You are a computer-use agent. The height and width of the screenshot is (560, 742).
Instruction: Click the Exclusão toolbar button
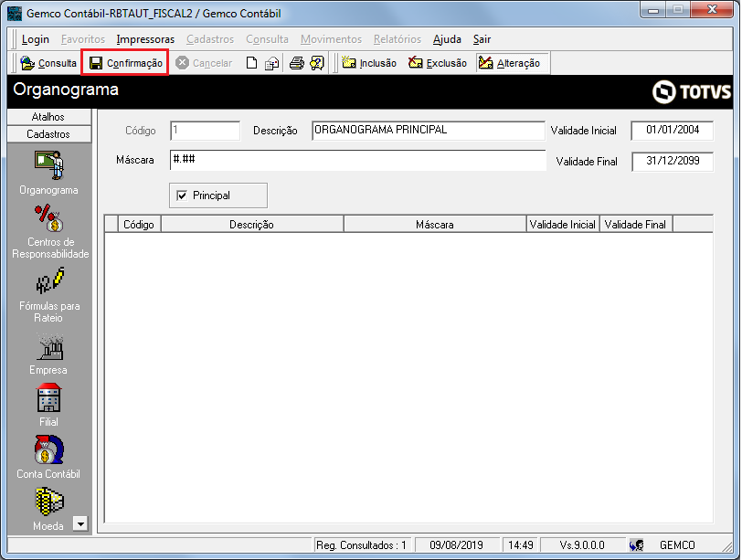pyautogui.click(x=438, y=63)
